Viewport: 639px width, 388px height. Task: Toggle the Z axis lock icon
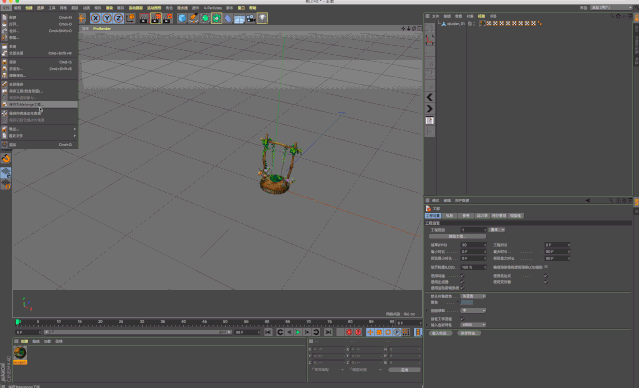tap(119, 18)
